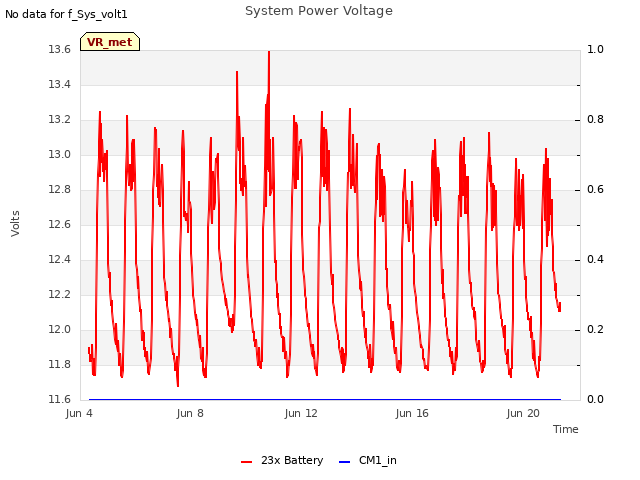Click the VR_met annotation label

point(110,42)
